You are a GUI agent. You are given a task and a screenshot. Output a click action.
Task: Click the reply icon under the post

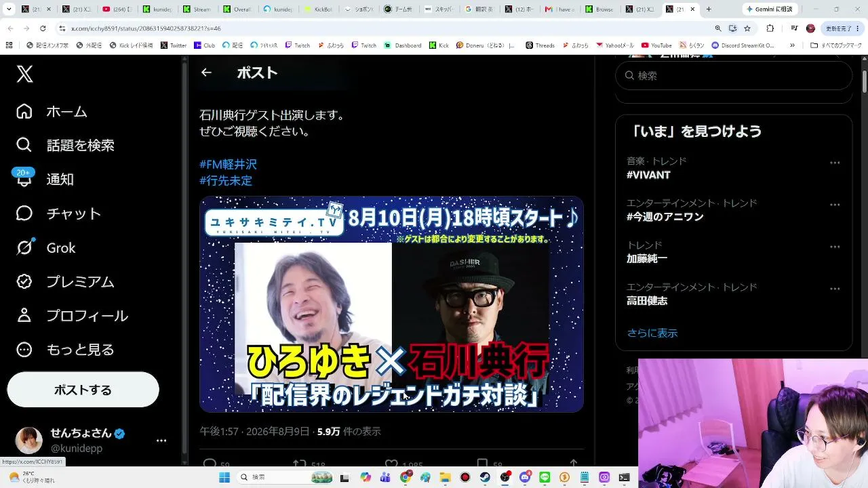point(210,464)
